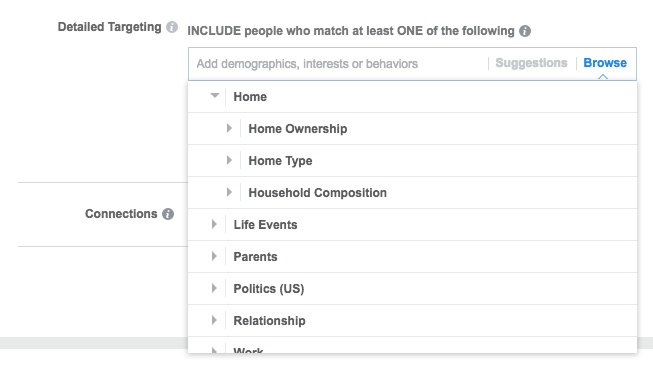Expand Home Ownership arrow
The image size is (653, 367).
tap(229, 128)
